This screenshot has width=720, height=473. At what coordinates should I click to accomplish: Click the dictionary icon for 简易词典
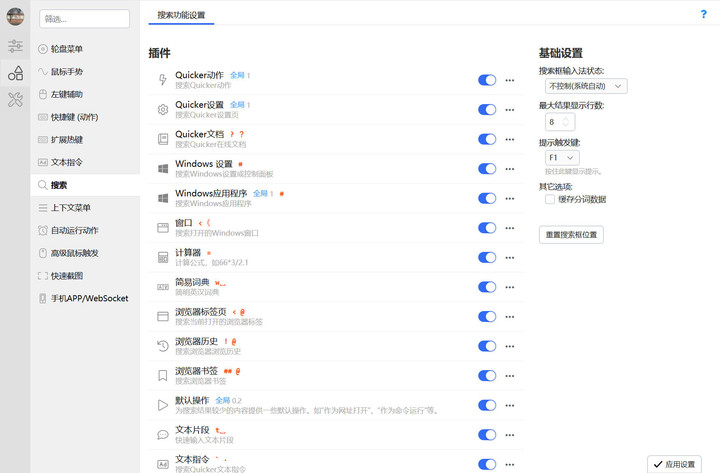(x=163, y=287)
